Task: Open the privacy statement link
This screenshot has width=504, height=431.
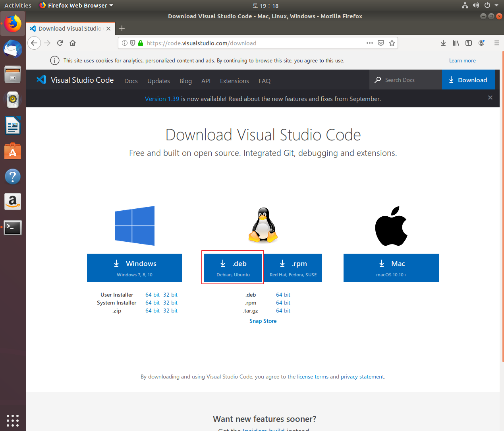Action: [x=362, y=377]
